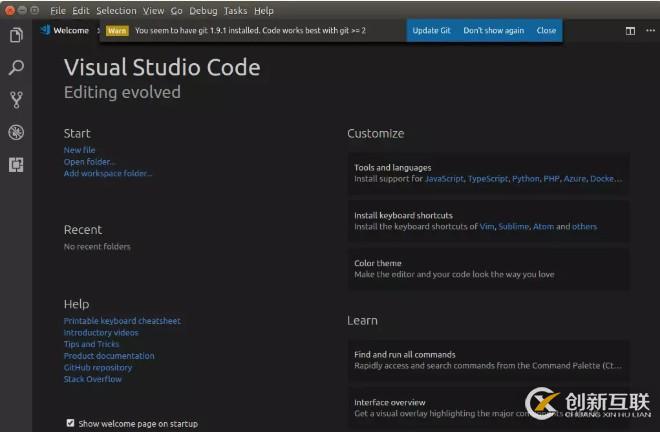The image size is (660, 432).
Task: Click the others keyboard shortcuts link
Action: (584, 227)
